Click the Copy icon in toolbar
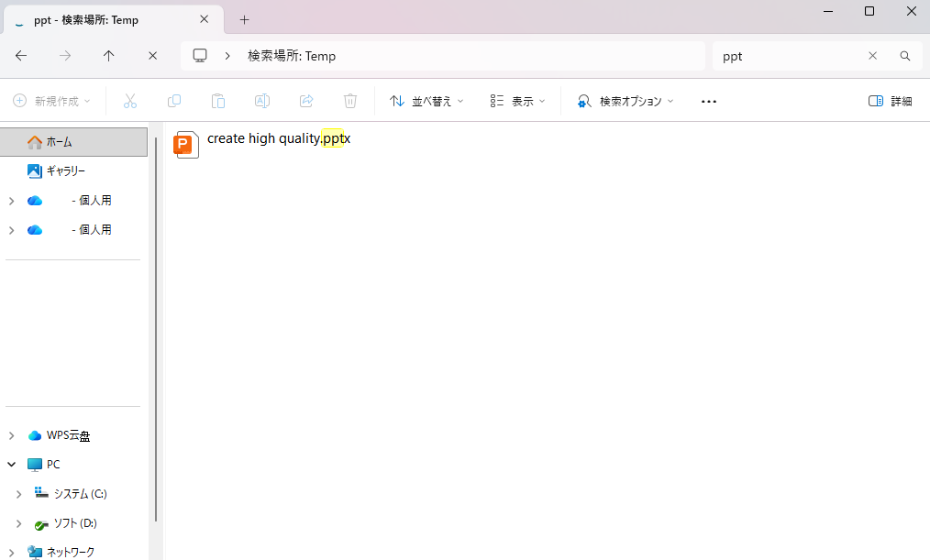The height and width of the screenshot is (560, 930). point(174,101)
